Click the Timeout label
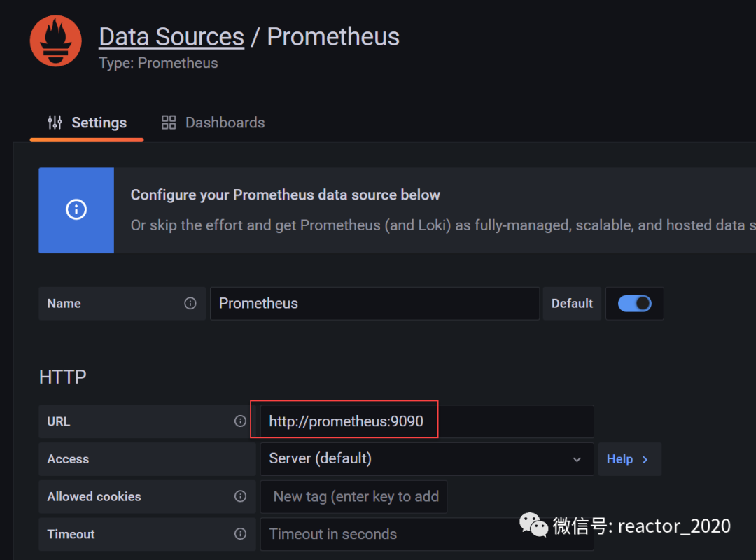756x560 pixels. 71,534
